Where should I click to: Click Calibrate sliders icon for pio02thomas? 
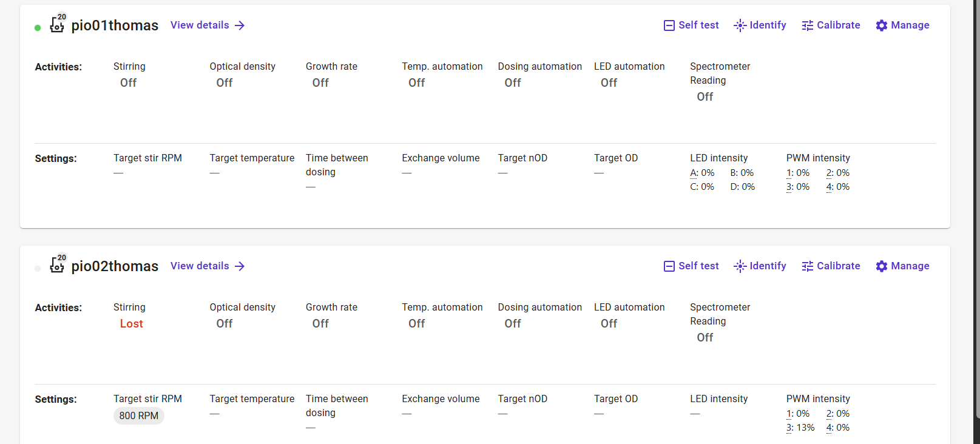[x=808, y=266]
